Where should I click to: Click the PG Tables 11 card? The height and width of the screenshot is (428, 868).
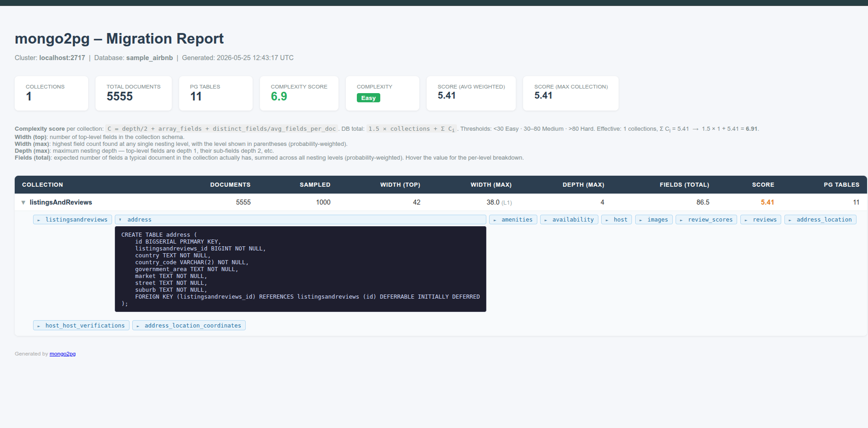(216, 93)
